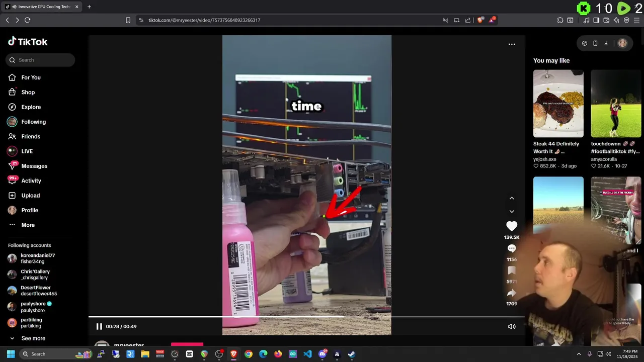Open the Brave Wallet icon

[x=606, y=20]
